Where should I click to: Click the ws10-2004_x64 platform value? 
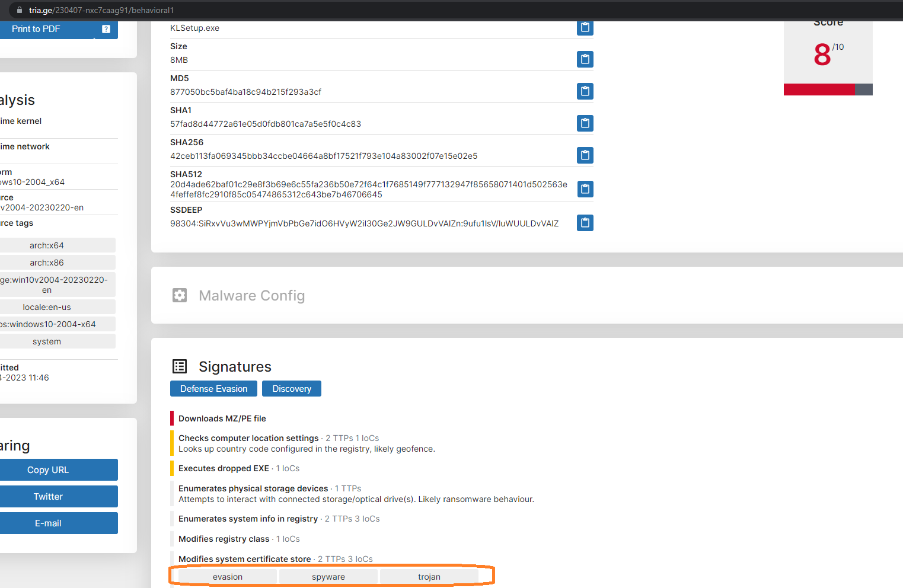32,182
